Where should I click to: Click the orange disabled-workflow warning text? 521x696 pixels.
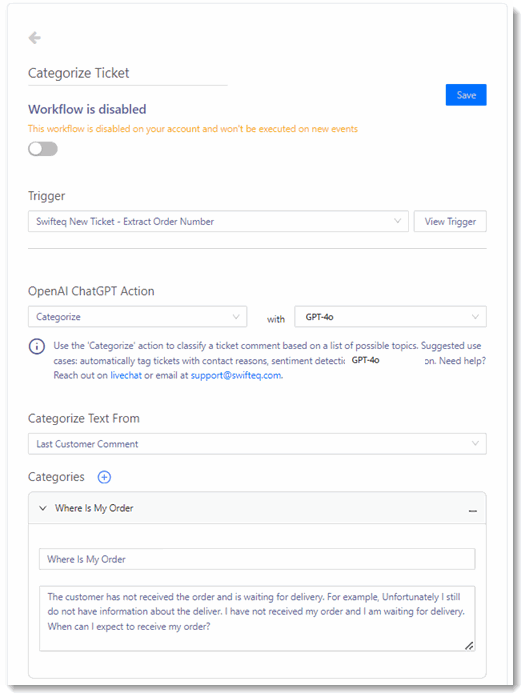click(193, 129)
